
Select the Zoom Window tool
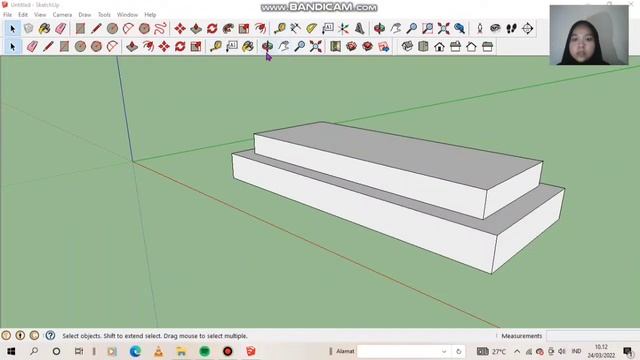coord(427,29)
